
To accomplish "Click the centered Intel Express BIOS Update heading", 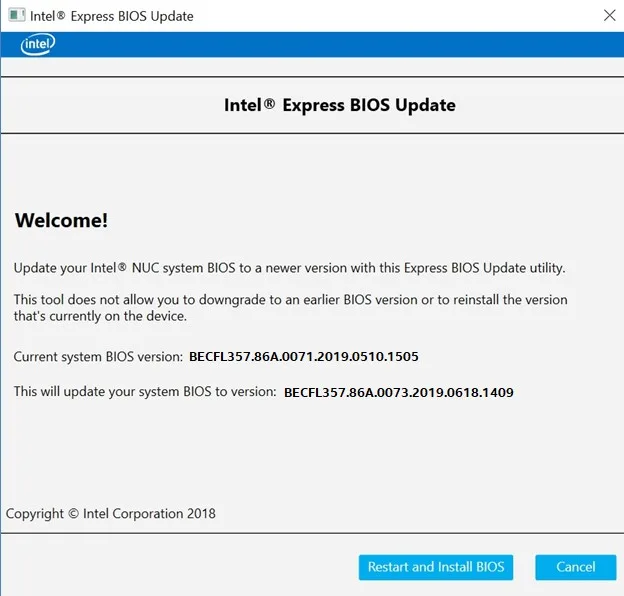I will 339,105.
